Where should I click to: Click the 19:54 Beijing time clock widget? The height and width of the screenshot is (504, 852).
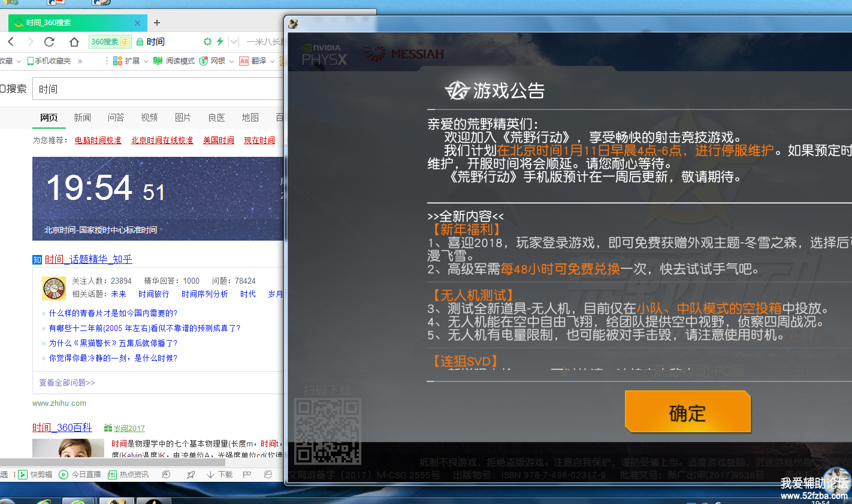pos(158,199)
